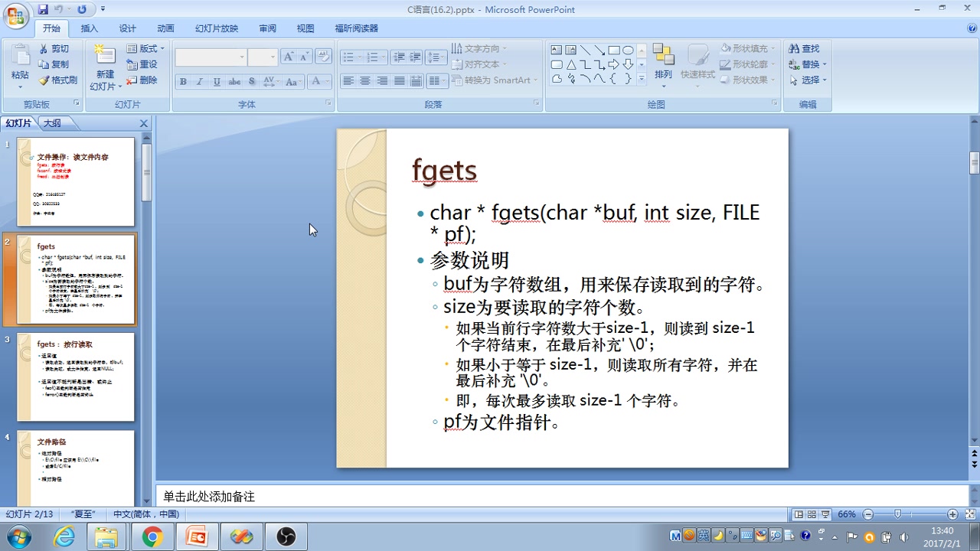Select the text shadow icon
This screenshot has height=551, width=980.
tap(251, 81)
